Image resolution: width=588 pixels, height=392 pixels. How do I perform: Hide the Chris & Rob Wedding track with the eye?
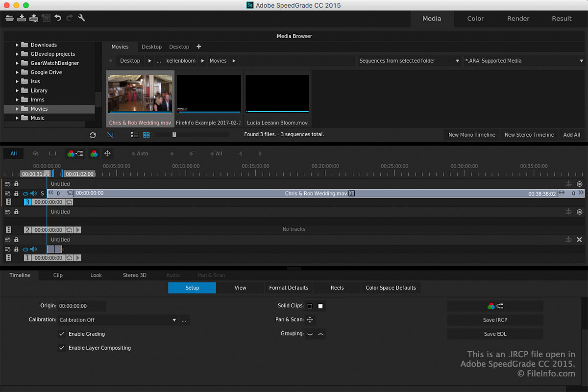coord(25,194)
